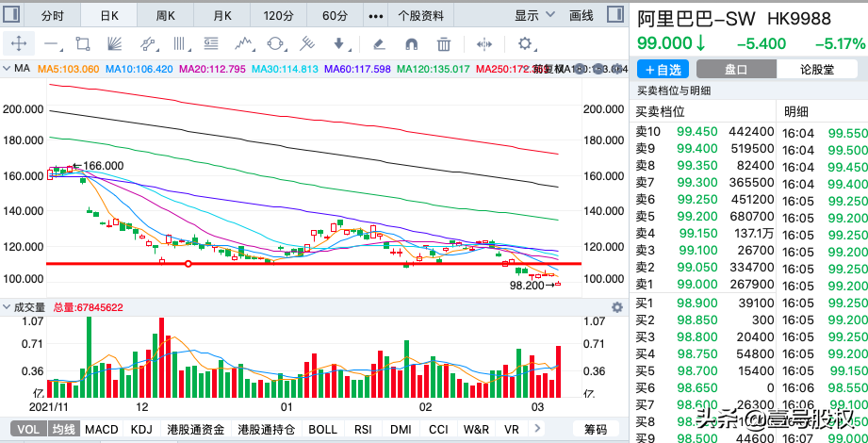
Task: Select the MACD indicator
Action: tap(102, 429)
